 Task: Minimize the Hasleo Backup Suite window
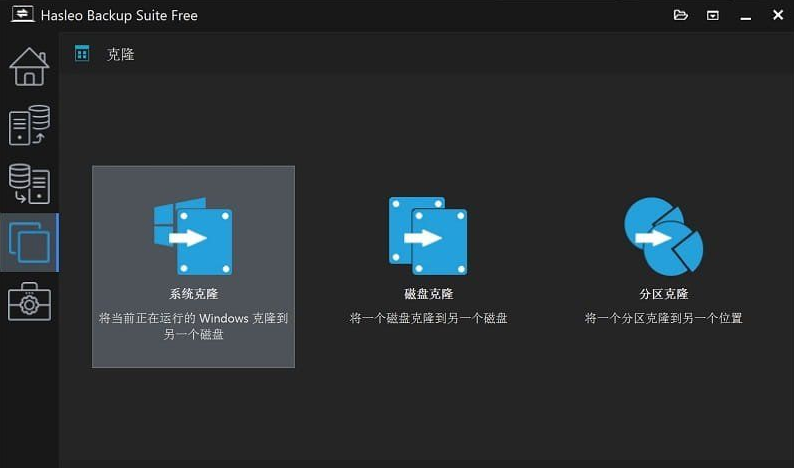tap(745, 15)
